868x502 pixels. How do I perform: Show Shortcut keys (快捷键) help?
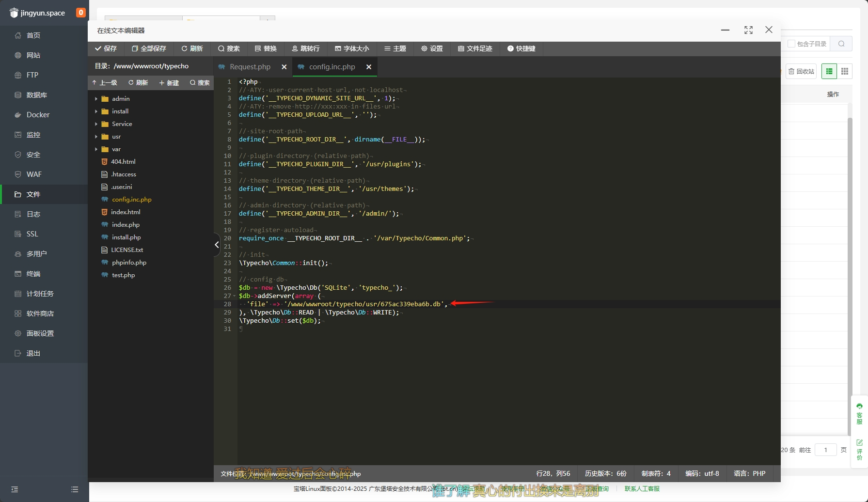[521, 48]
